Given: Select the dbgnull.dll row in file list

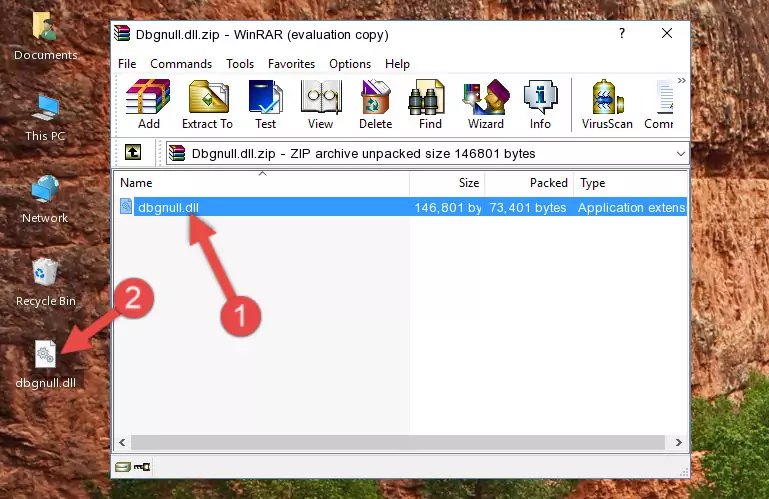Looking at the screenshot, I should tap(401, 207).
